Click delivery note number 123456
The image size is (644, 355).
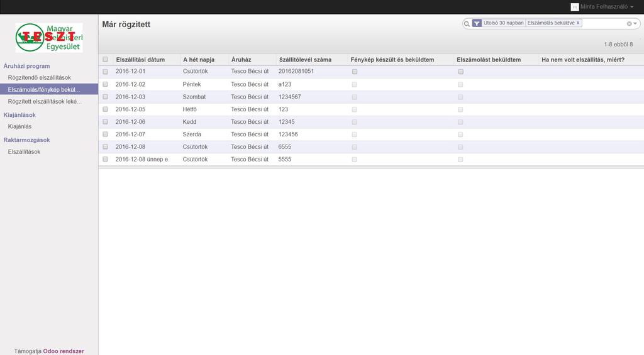click(x=288, y=134)
